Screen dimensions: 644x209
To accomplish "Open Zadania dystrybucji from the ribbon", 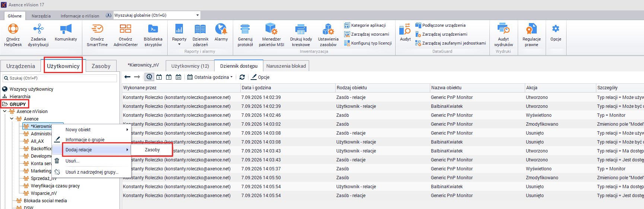I will click(x=38, y=35).
